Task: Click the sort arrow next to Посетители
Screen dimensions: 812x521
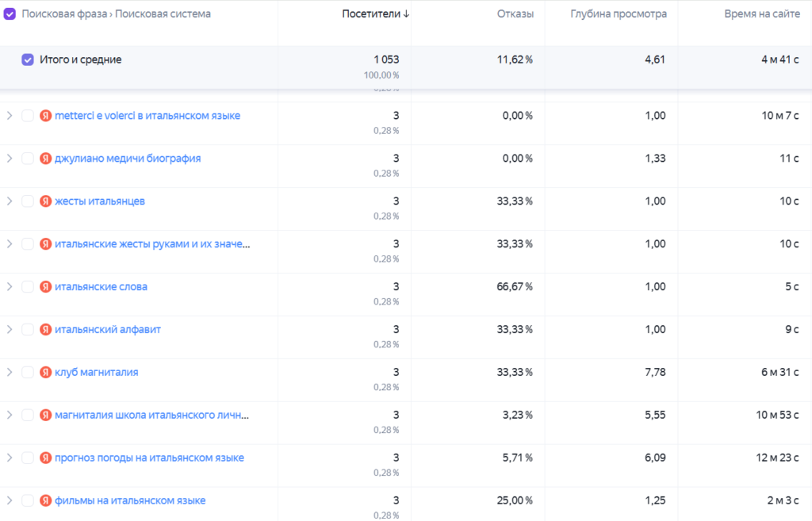Action: (x=407, y=14)
